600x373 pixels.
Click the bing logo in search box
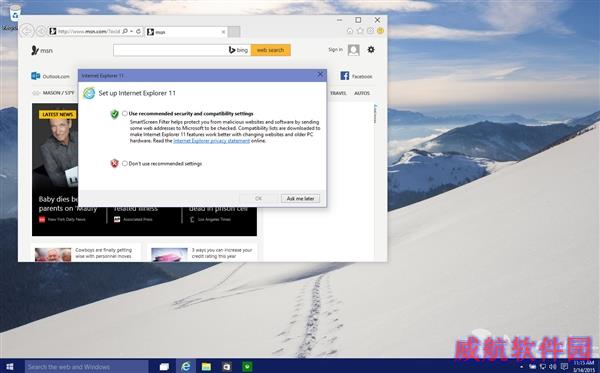pos(238,50)
